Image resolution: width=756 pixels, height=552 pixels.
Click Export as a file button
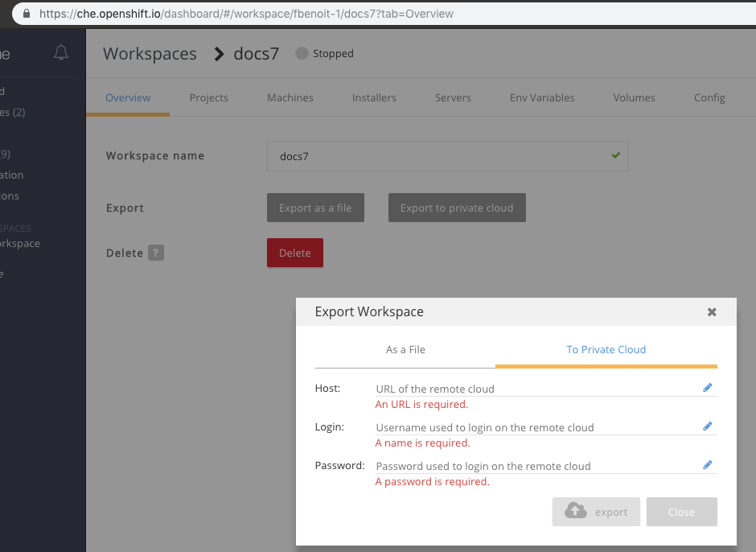pos(315,208)
